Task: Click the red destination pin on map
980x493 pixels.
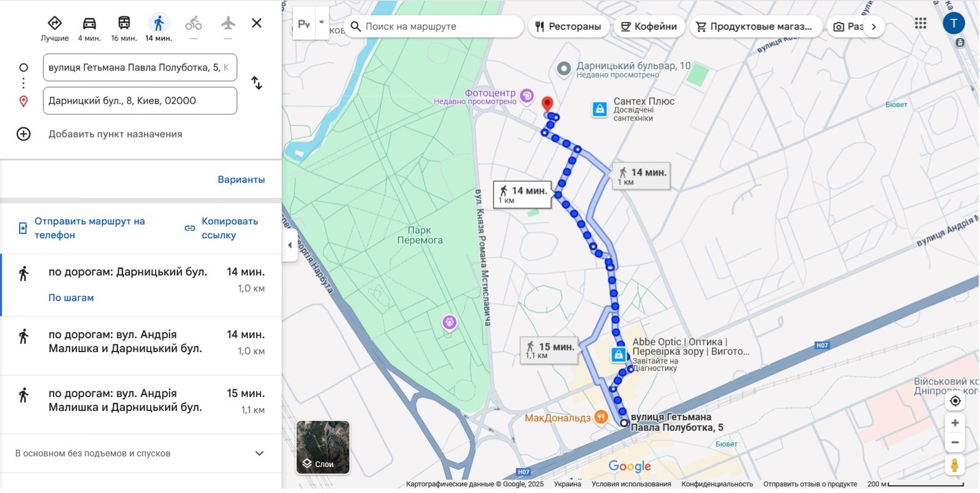Action: [x=547, y=104]
